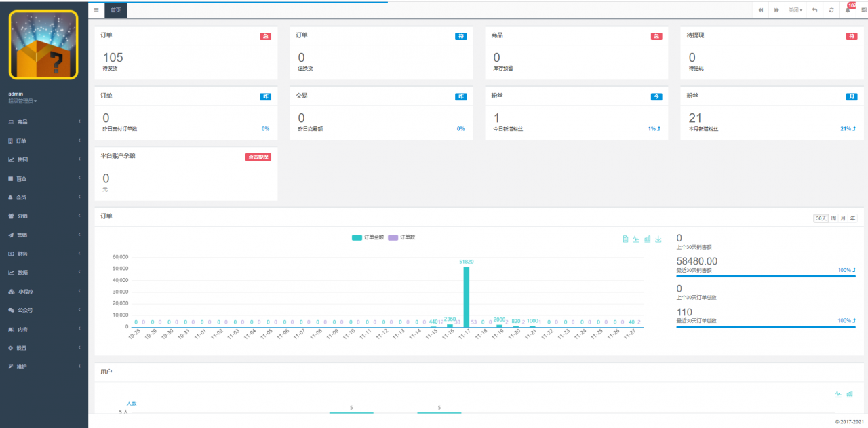Open the admin 超级管理员 user dropdown
Viewport: 868px width, 428px height.
[x=22, y=101]
